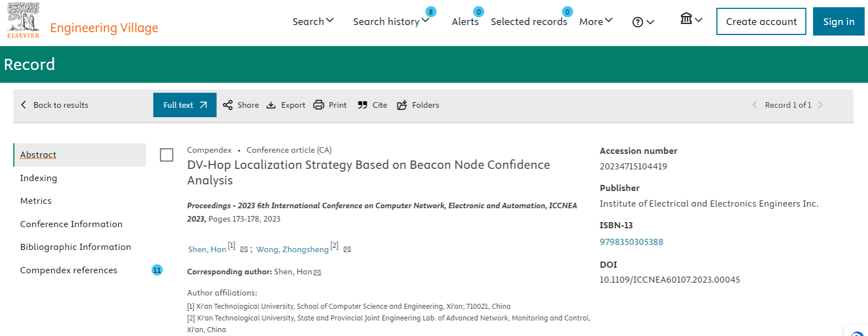
Task: Expand the More menu
Action: [x=596, y=22]
